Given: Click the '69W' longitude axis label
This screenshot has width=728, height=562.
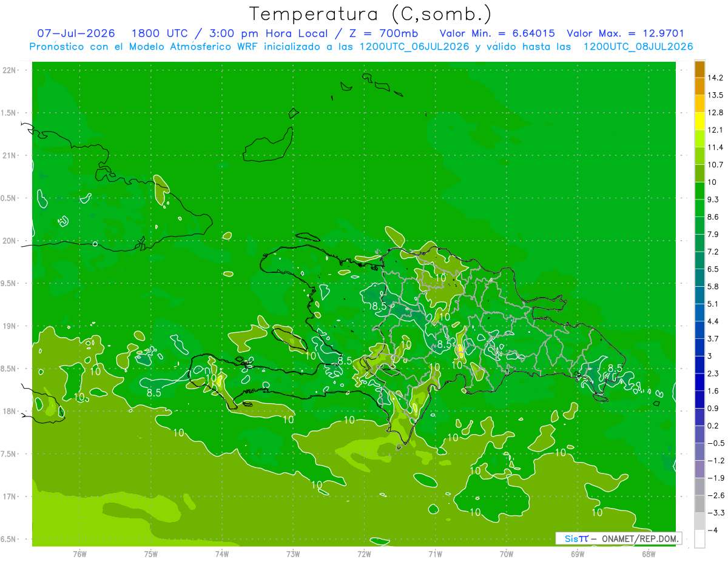Looking at the screenshot, I should click(577, 554).
